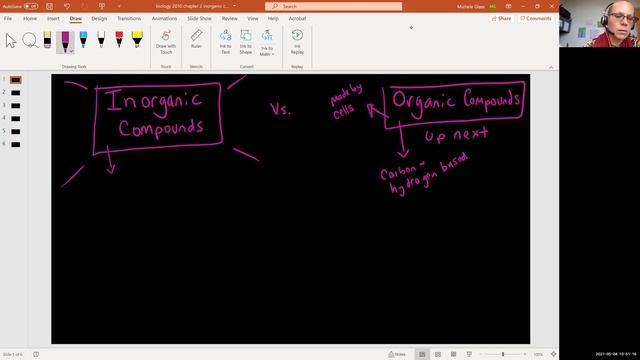
Task: Enable Draw with Touch
Action: (166, 42)
